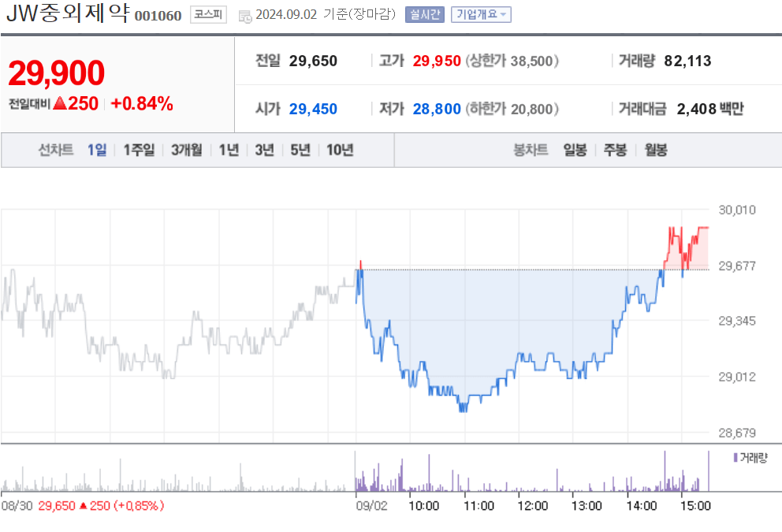Click the JW중외제약 stock name
782x532 pixels.
click(x=68, y=13)
